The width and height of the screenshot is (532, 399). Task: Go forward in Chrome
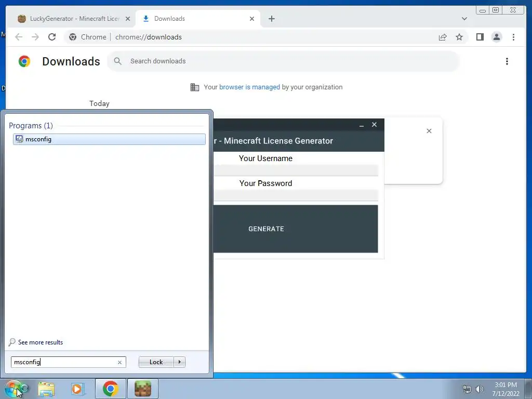(35, 37)
